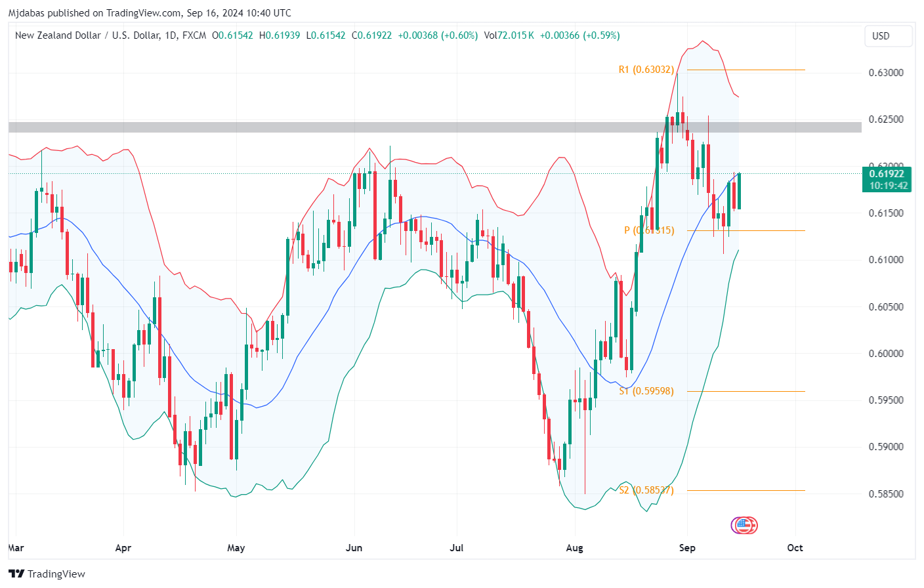Click the +0.00368 (+0.60%) change value

pos(438,35)
